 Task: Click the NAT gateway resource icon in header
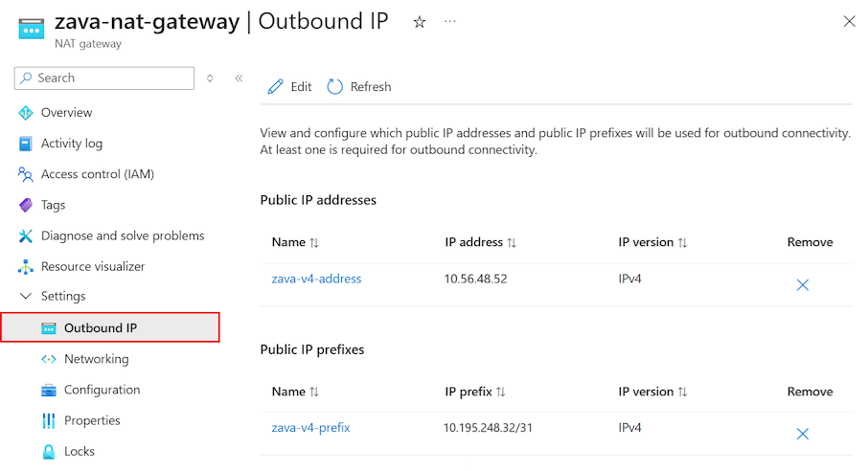tap(31, 28)
